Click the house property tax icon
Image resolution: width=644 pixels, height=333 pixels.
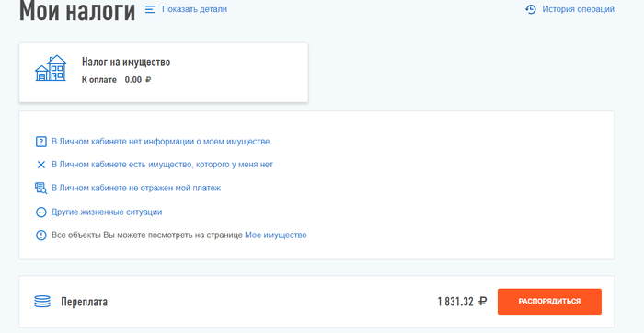51,68
